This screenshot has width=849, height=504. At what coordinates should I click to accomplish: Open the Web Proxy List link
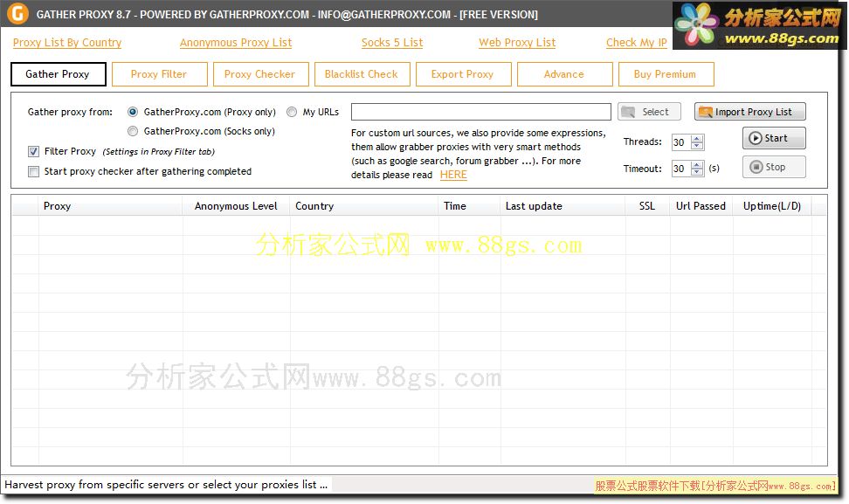click(517, 43)
